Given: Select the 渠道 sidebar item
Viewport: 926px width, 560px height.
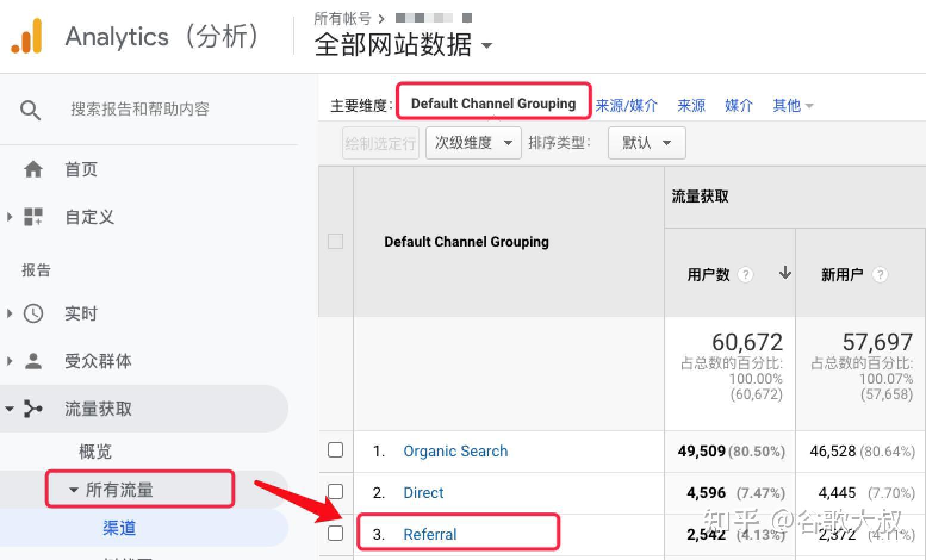Looking at the screenshot, I should coord(119,528).
